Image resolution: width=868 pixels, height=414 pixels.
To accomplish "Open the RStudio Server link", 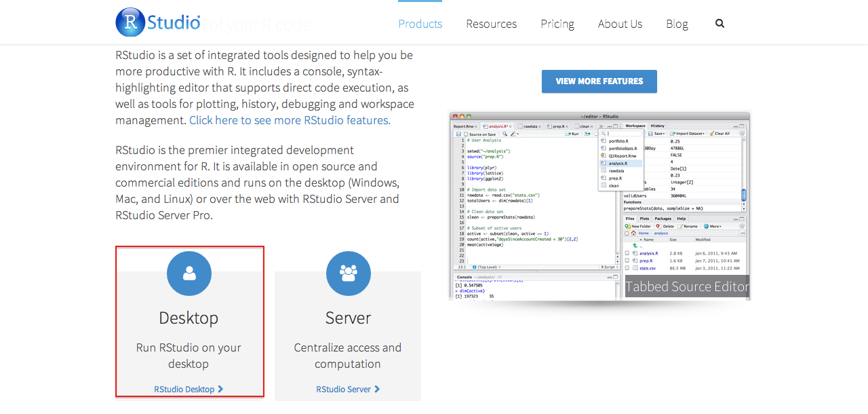I will pyautogui.click(x=344, y=389).
